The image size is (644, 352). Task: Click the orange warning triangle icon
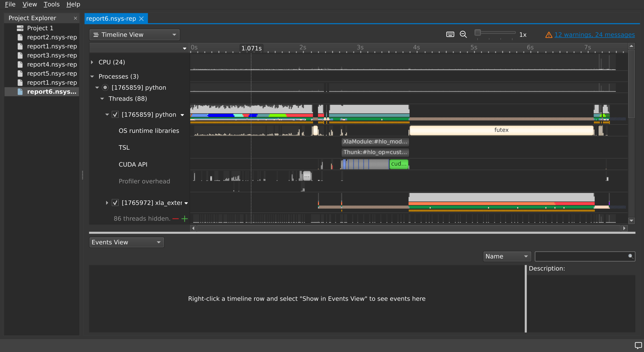[549, 35]
